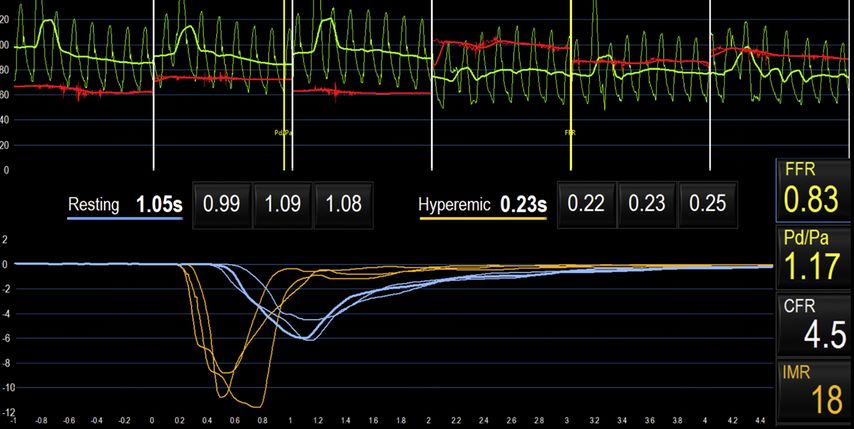This screenshot has width=854, height=429.
Task: Click the Hyperemic 0.23s mean label
Action: pyautogui.click(x=482, y=205)
